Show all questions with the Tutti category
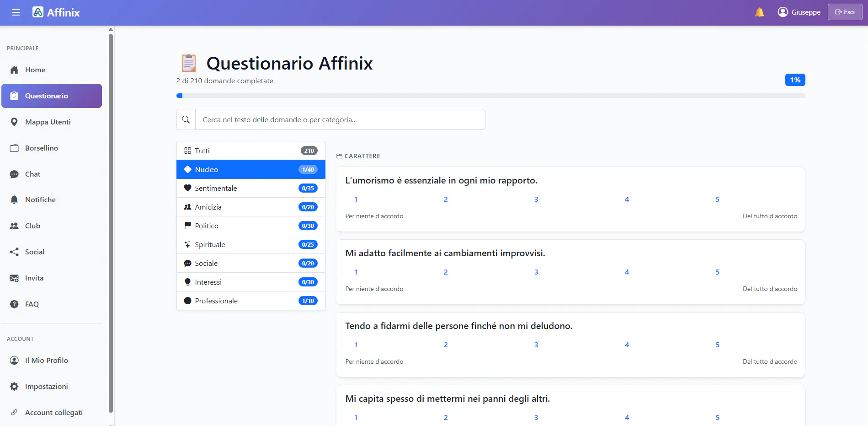Viewport: 868px width, 426px height. coord(251,151)
